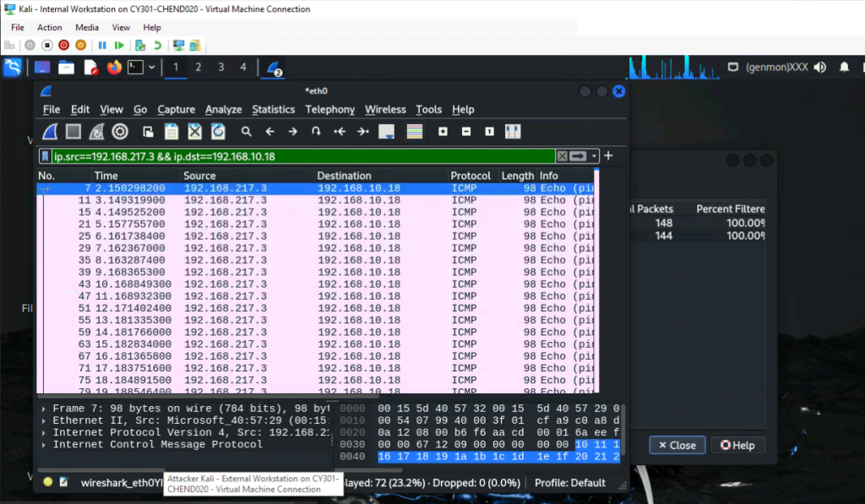Stop the running packet capture
The width and height of the screenshot is (865, 504).
pyautogui.click(x=73, y=132)
